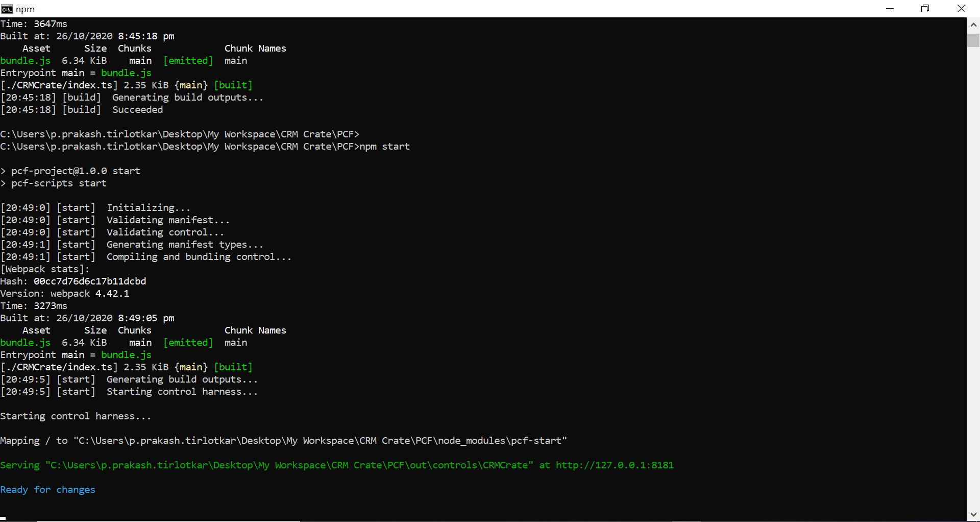Click the 'Time: 3647ms' line

tap(34, 24)
